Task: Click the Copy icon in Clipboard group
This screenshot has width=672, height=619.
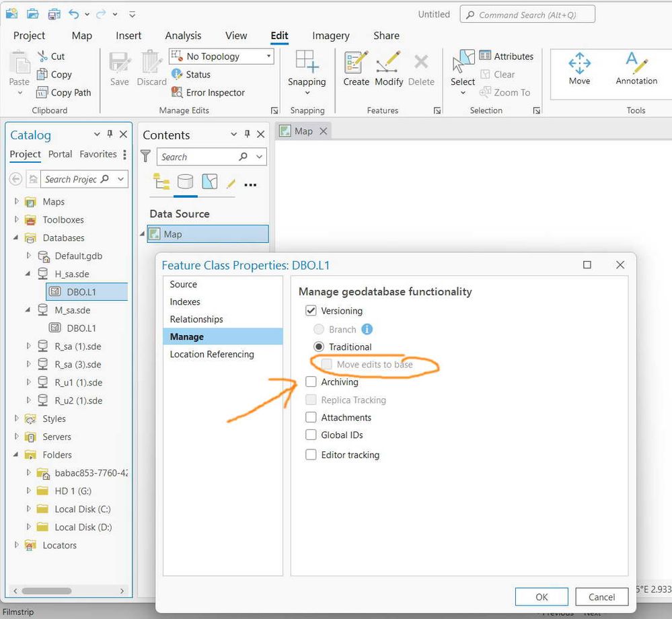Action: [x=42, y=74]
